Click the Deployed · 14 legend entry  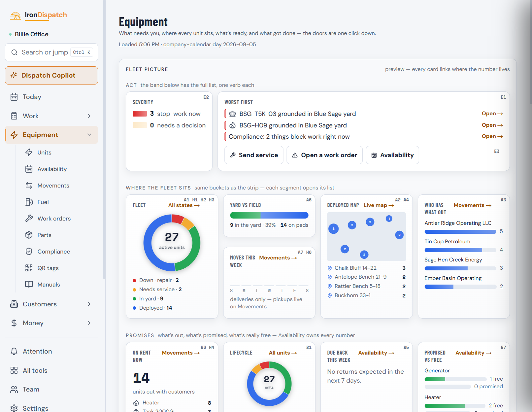click(x=152, y=308)
